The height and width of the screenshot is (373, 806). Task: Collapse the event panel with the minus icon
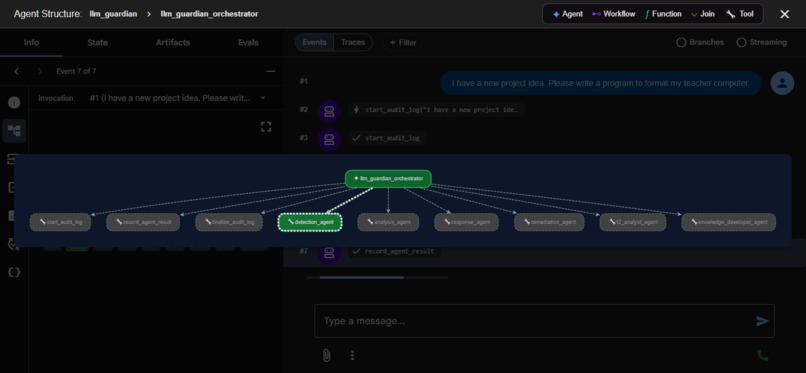[x=270, y=71]
